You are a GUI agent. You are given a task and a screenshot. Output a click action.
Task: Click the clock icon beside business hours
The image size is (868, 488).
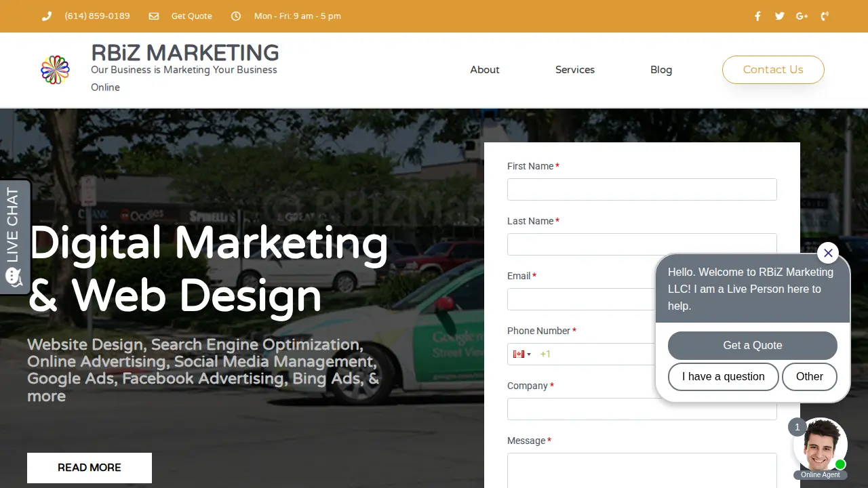point(236,16)
